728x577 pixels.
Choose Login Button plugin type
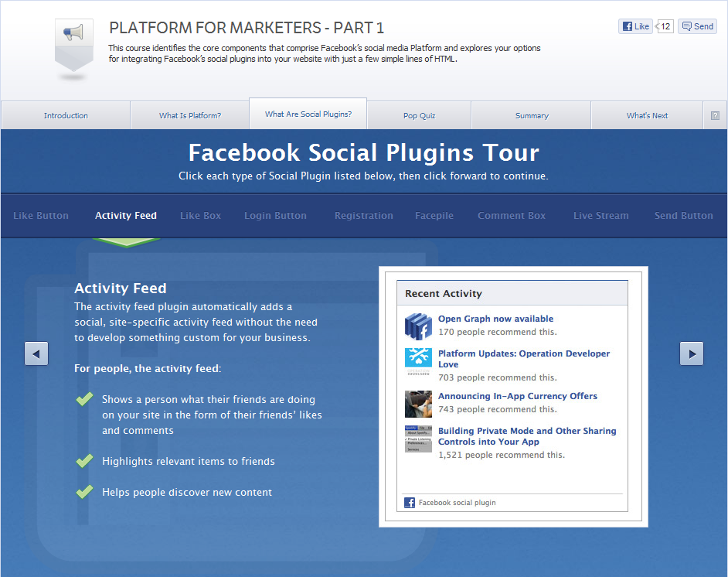pyautogui.click(x=275, y=216)
